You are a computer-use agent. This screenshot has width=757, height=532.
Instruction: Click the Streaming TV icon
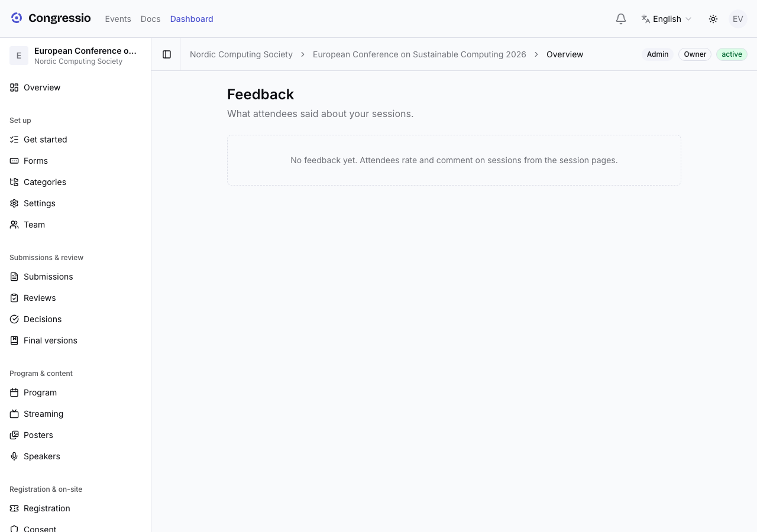(x=14, y=414)
